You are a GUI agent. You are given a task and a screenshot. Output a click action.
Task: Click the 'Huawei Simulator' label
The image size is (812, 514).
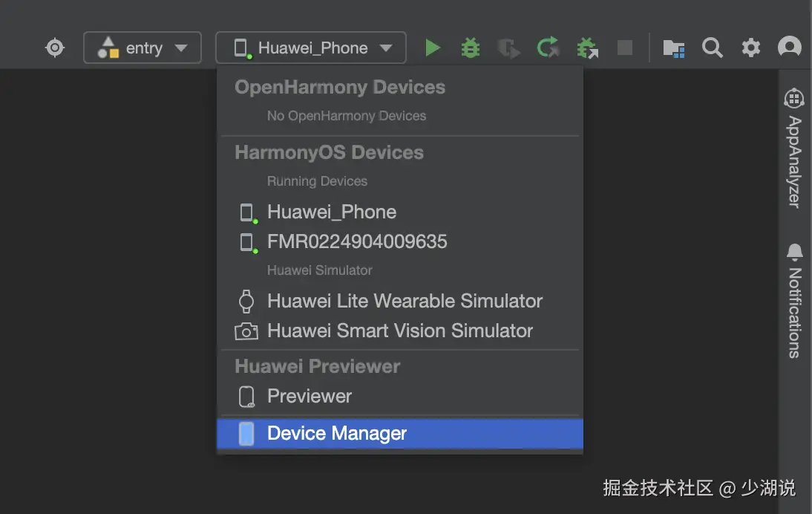pyautogui.click(x=319, y=270)
